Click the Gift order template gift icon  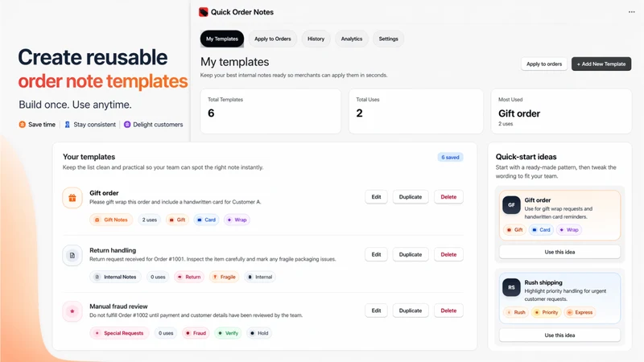(72, 198)
